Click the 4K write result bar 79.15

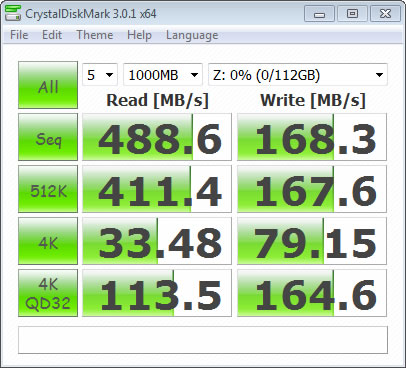tap(312, 241)
